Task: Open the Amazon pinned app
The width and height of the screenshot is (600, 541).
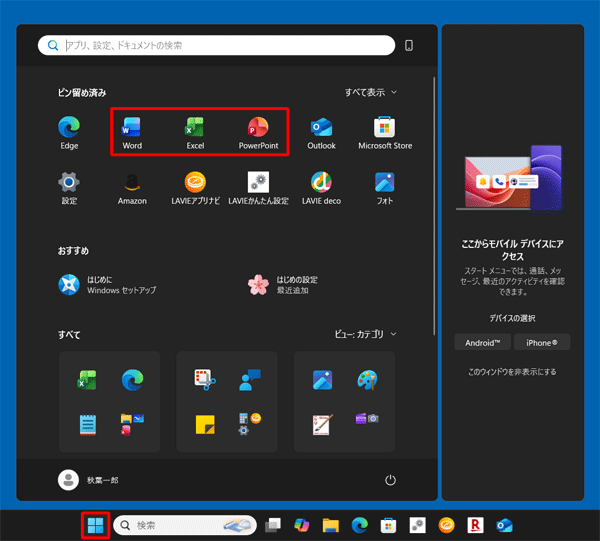Action: tap(132, 185)
